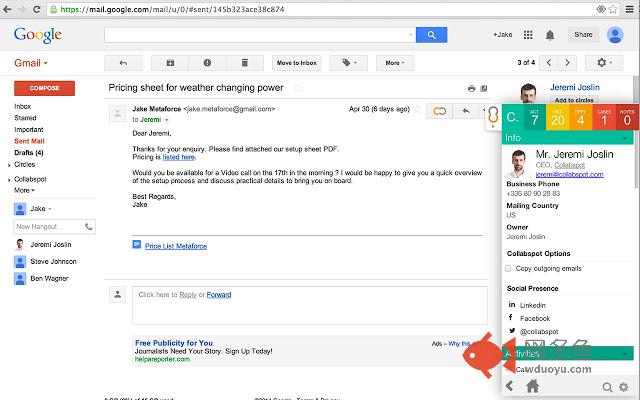Click the browser back arrow
This screenshot has width=640, height=400.
[x=7, y=9]
